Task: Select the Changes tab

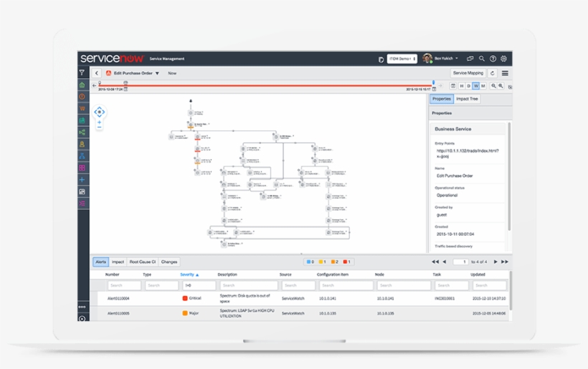Action: [169, 262]
